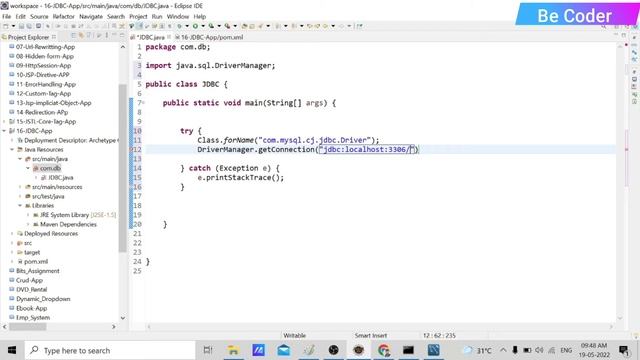The width and height of the screenshot is (640, 360).
Task: Expand the 15-JSTL-Core-Tag-App project
Action: pos(4,122)
